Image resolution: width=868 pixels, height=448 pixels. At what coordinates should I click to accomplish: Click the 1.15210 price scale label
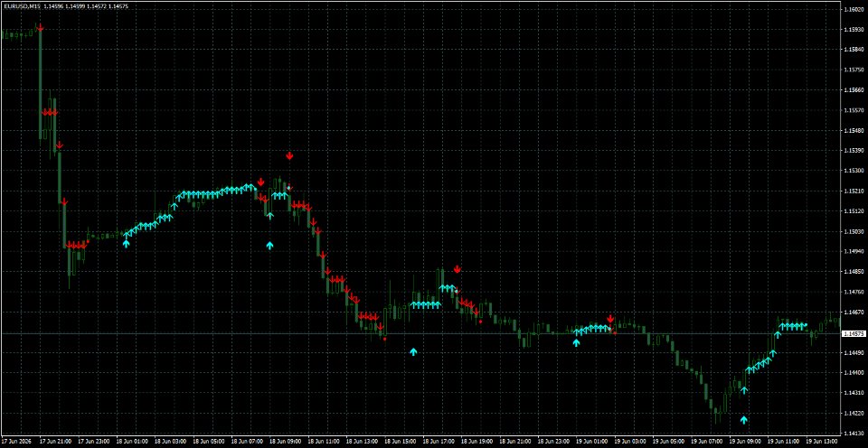tap(853, 191)
